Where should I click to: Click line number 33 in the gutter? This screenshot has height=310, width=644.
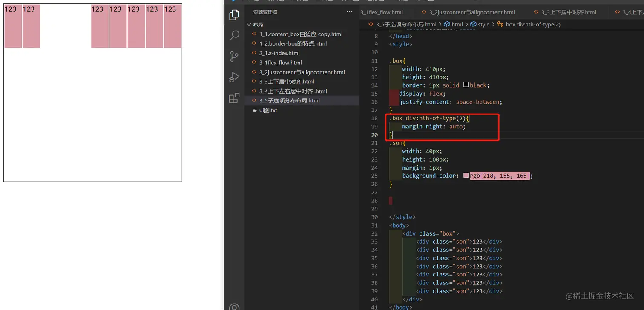[x=374, y=242]
